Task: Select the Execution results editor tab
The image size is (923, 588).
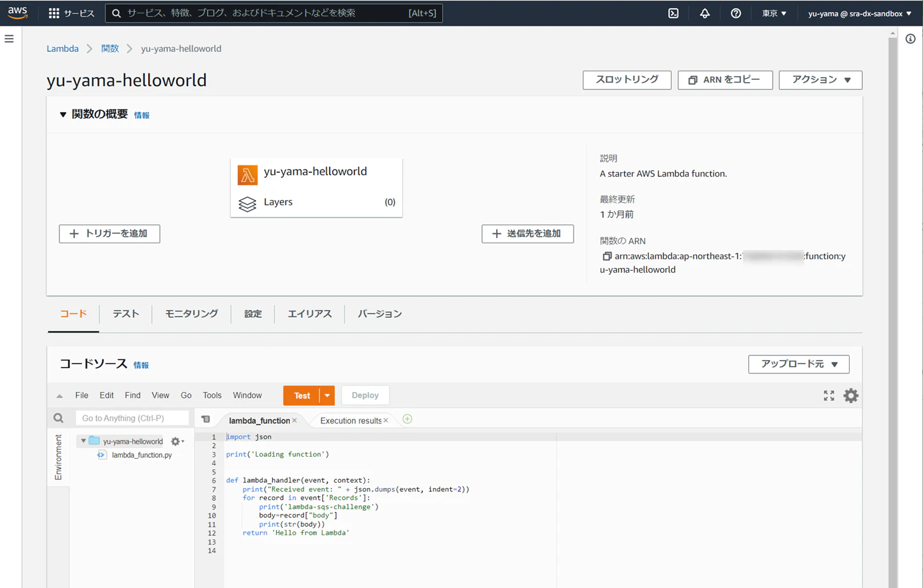Action: point(351,421)
